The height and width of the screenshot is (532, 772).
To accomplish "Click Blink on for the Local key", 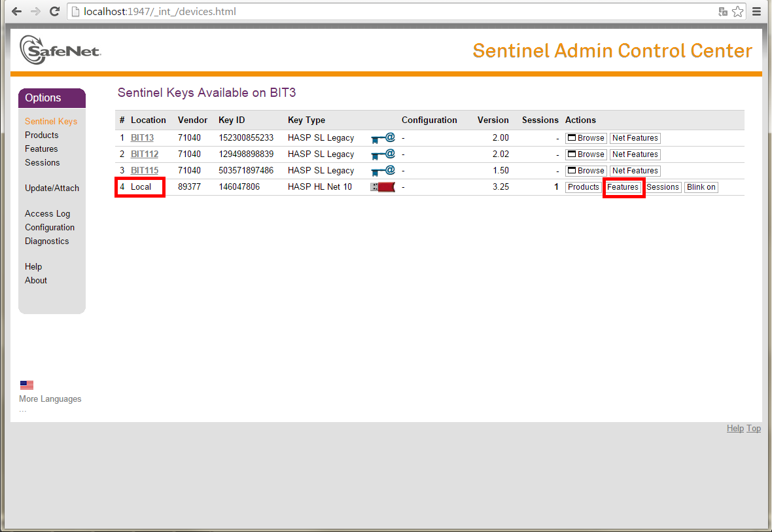I will click(x=701, y=187).
